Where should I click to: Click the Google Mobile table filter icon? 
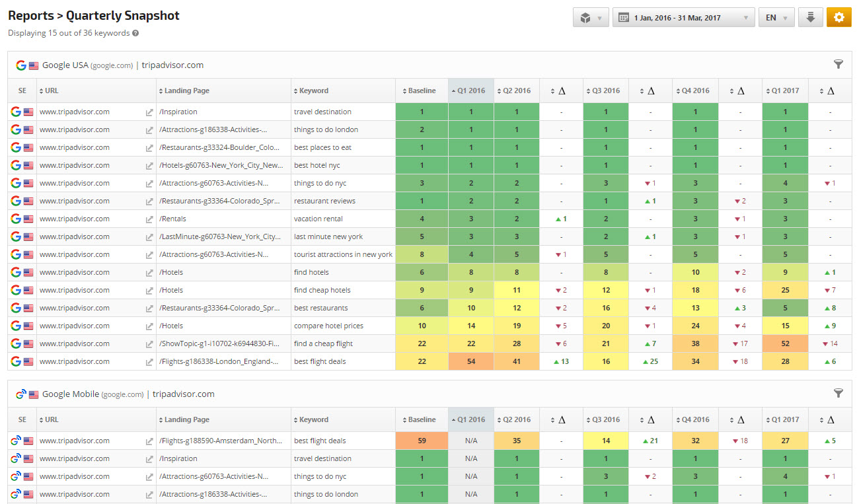[x=838, y=393]
